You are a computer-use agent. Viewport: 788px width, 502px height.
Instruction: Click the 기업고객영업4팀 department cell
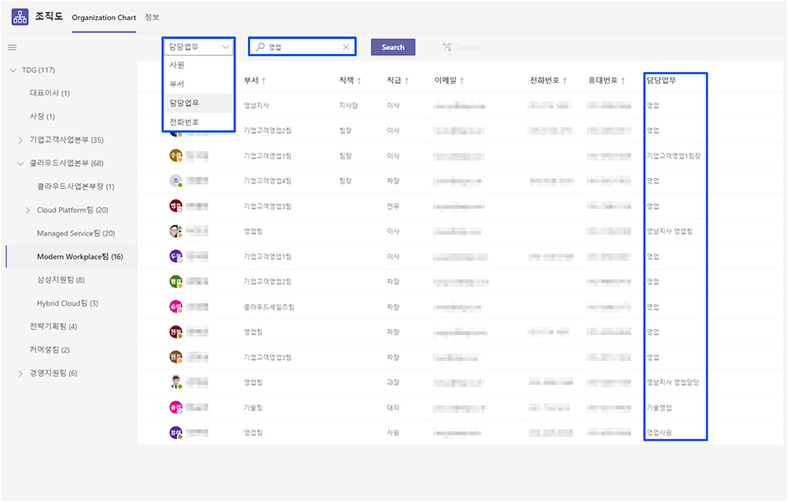(x=267, y=181)
